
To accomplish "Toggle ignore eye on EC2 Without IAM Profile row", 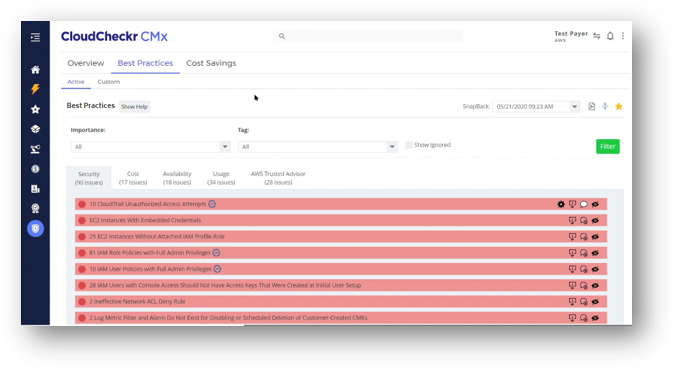I will tap(595, 236).
